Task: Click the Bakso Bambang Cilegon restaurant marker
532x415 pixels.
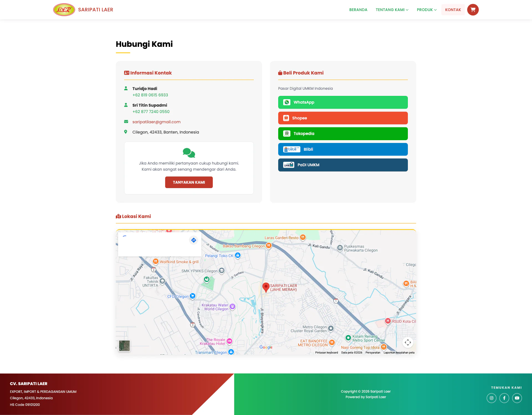Action: coord(268,246)
